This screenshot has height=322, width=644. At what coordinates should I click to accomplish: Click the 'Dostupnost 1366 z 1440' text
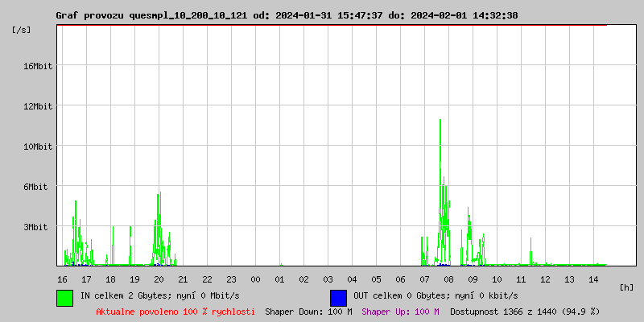pos(525,311)
